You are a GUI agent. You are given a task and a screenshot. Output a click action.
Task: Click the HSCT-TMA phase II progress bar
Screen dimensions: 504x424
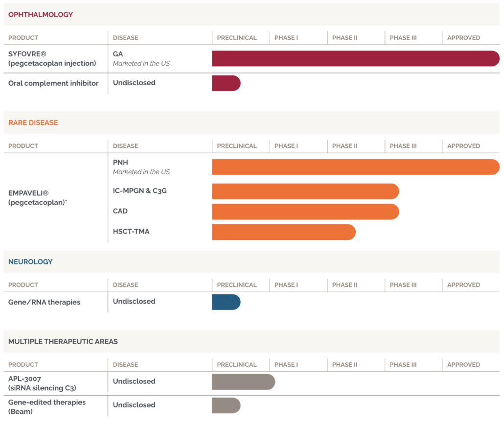click(x=283, y=232)
